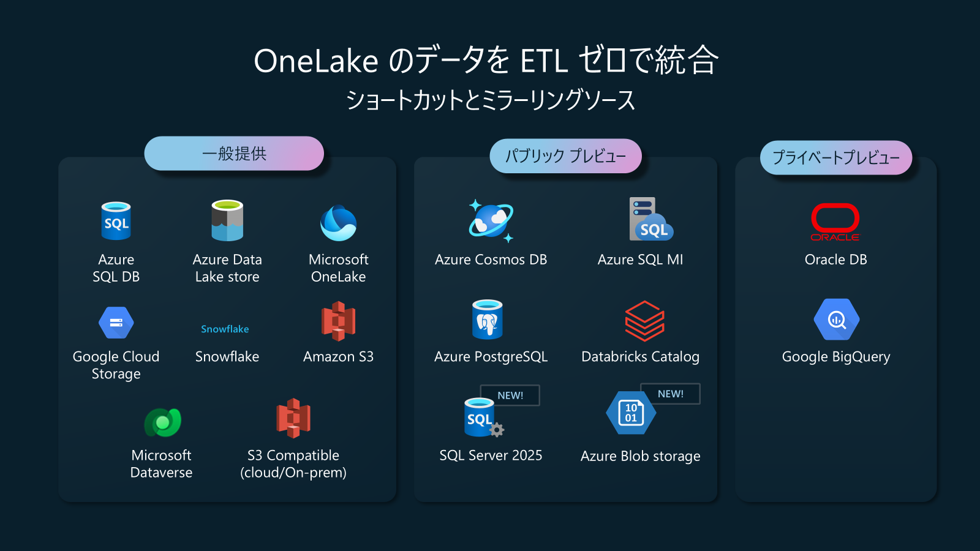This screenshot has width=980, height=551.
Task: Click the Azure SQL DB icon
Action: [116, 221]
